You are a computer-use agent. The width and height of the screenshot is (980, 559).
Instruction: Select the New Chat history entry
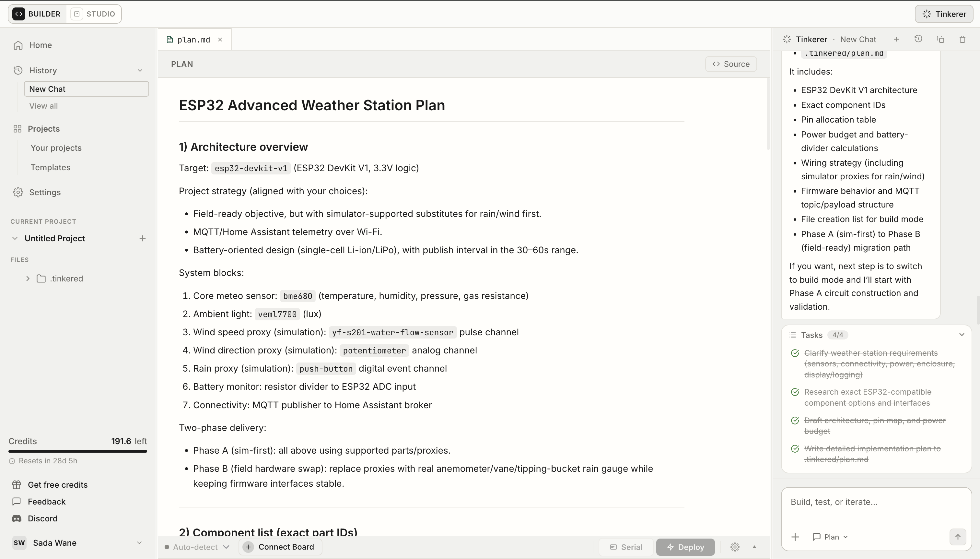[x=86, y=89]
